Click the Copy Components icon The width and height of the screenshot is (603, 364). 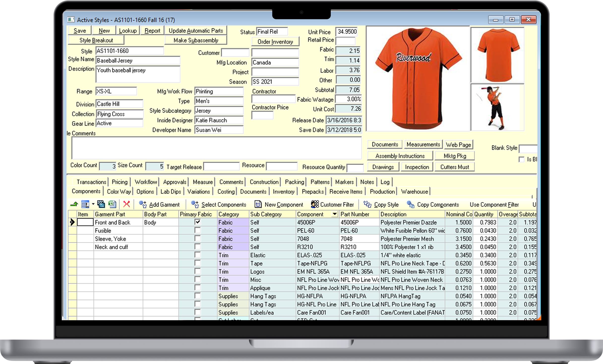click(411, 205)
